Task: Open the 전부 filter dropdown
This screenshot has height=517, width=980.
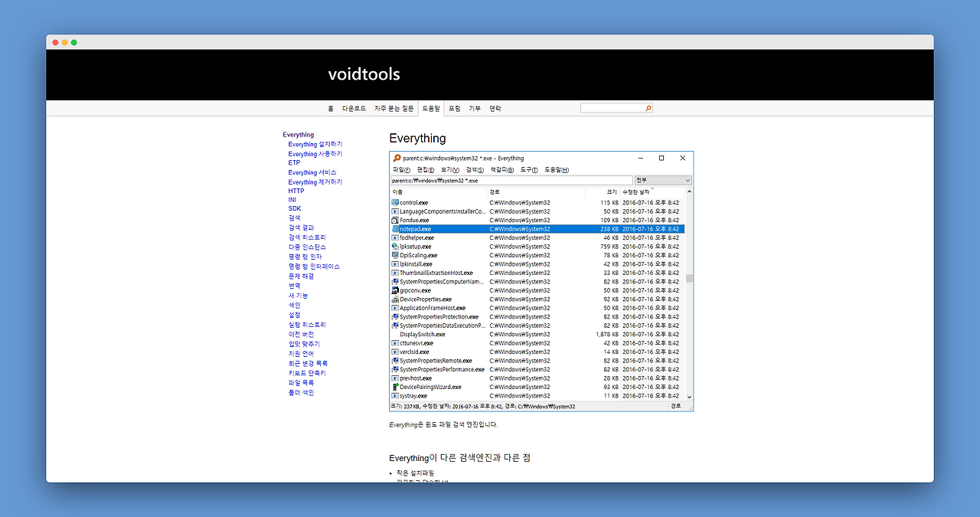Action: click(x=663, y=180)
